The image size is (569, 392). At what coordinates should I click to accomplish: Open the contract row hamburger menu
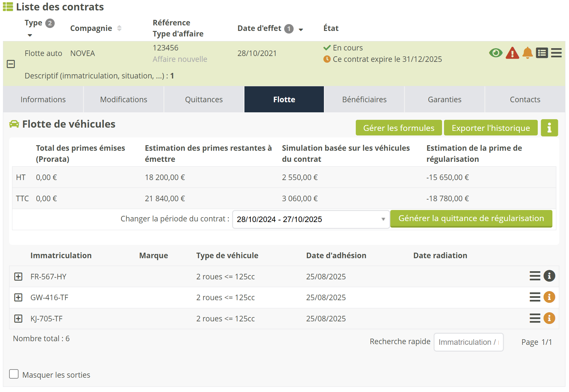coord(556,53)
